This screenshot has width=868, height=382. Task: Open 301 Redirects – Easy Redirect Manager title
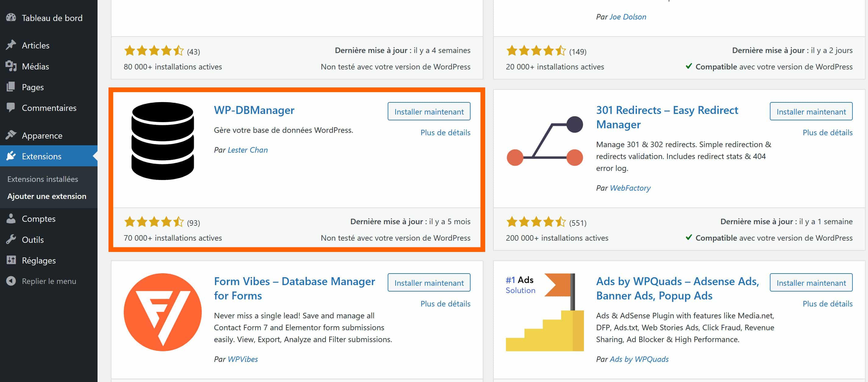pos(667,117)
